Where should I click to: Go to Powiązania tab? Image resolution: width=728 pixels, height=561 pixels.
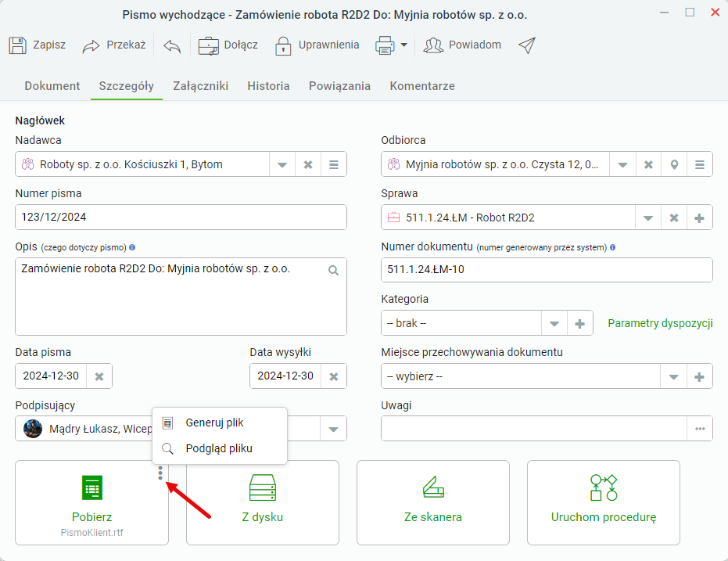(x=339, y=86)
